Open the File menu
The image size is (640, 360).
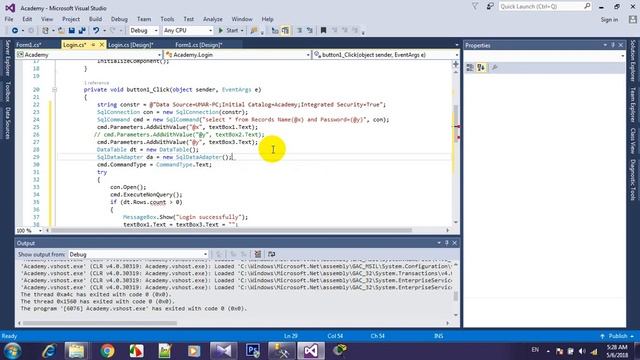(9, 19)
